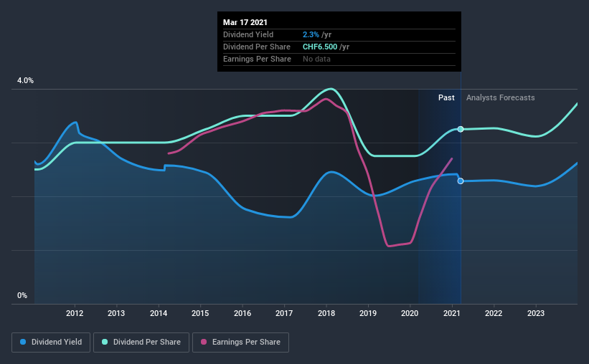Click the tooltip's Dividend Per Share label
The image size is (589, 364).
pos(257,47)
